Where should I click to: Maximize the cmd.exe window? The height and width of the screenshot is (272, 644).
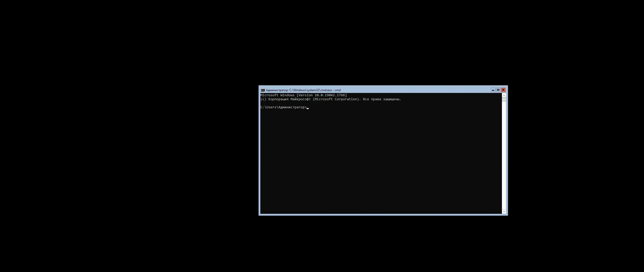[498, 90]
